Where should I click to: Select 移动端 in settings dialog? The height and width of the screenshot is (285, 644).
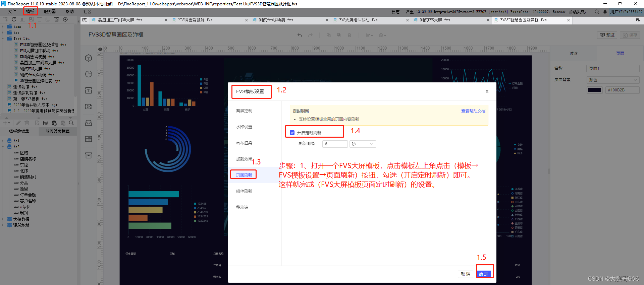(242, 207)
